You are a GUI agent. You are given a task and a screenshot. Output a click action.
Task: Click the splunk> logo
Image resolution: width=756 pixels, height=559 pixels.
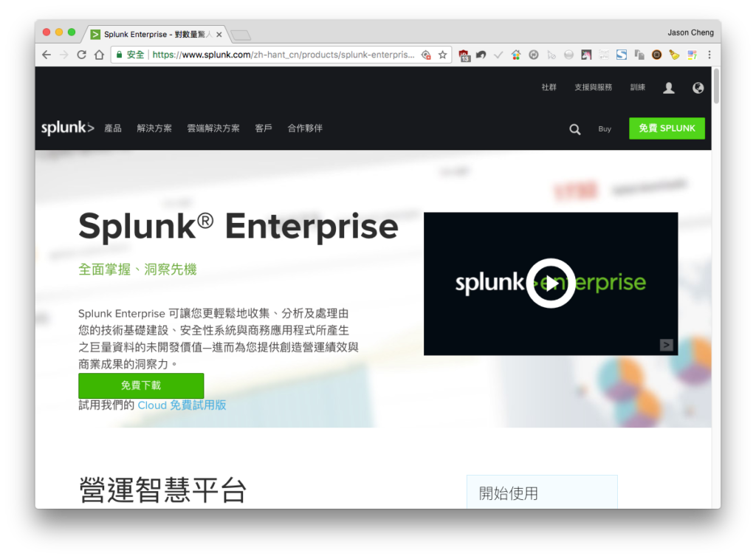tap(67, 128)
